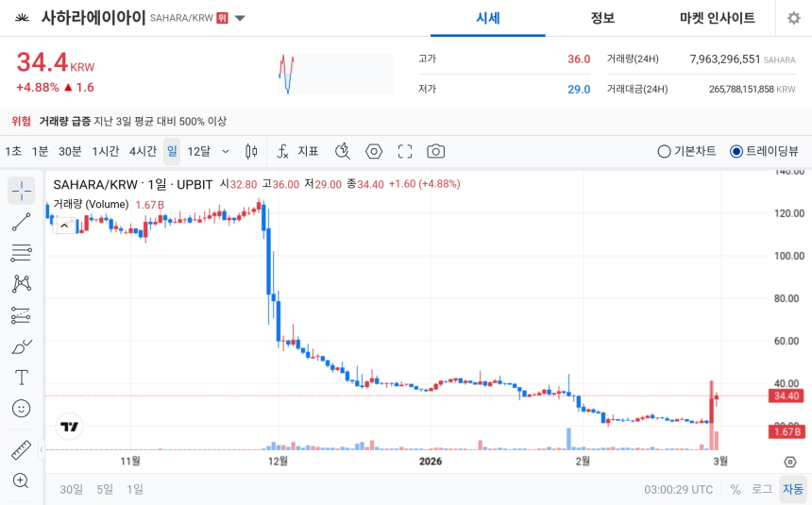Select the 1시간 interval
Screen dimensions: 812x505
tap(106, 151)
